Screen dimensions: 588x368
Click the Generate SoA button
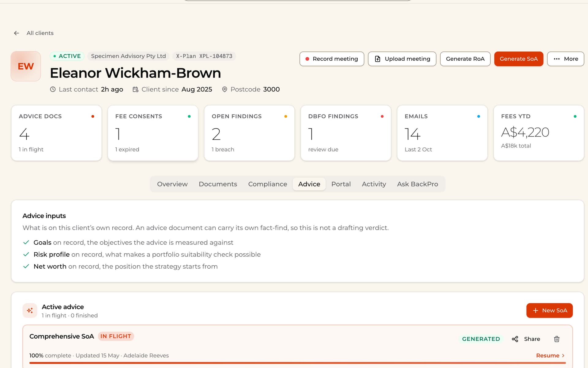519,59
